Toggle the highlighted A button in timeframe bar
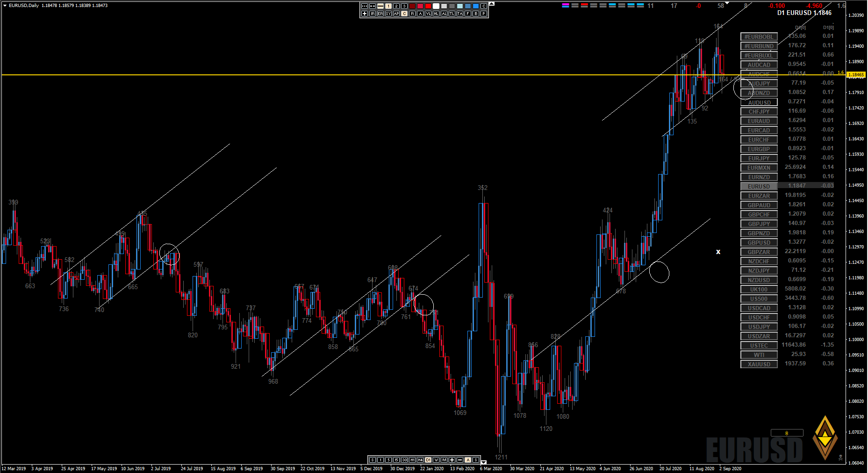This screenshot has width=868, height=473. point(468,460)
